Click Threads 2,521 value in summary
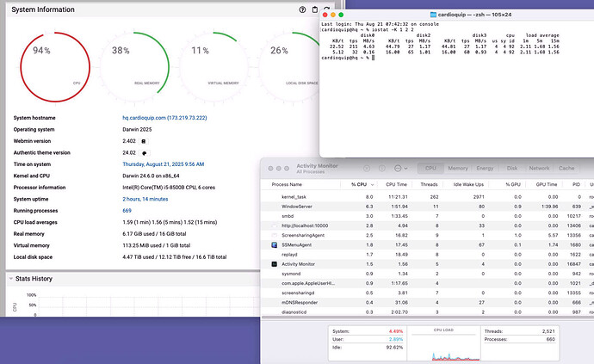This screenshot has width=594, height=364. tap(548, 331)
